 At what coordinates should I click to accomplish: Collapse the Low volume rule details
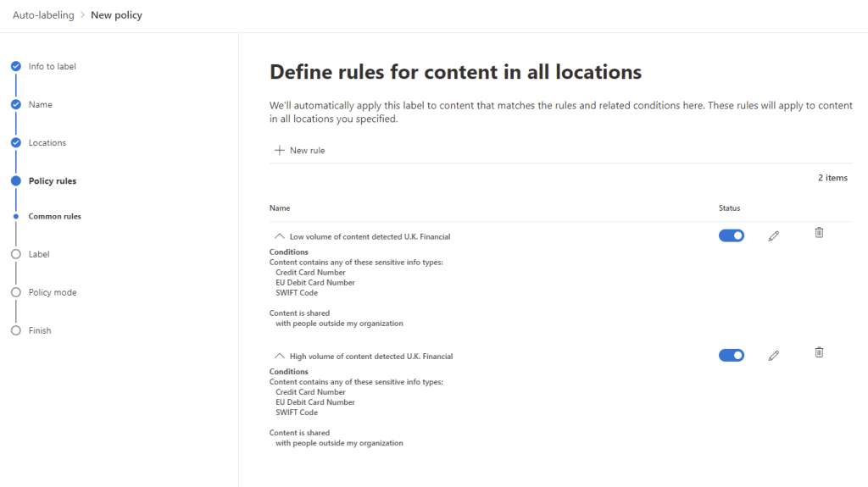[279, 236]
